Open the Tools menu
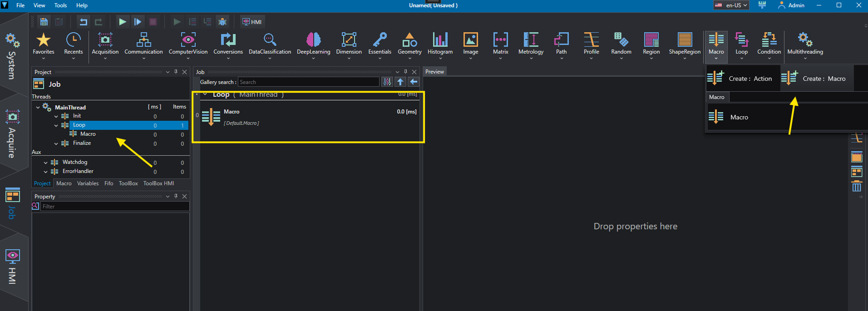This screenshot has width=868, height=311. pyautogui.click(x=60, y=5)
